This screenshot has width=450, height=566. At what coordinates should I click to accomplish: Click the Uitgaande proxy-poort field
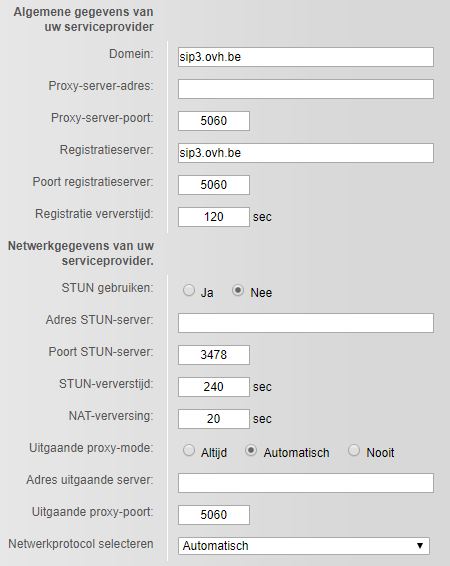click(x=214, y=515)
